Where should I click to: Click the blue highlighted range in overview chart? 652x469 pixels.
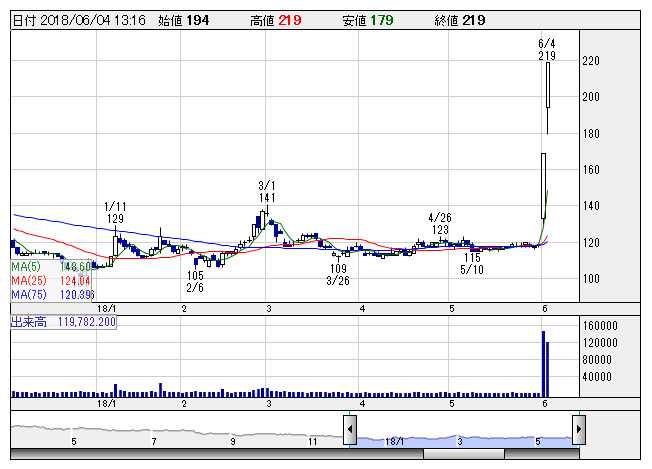point(464,435)
